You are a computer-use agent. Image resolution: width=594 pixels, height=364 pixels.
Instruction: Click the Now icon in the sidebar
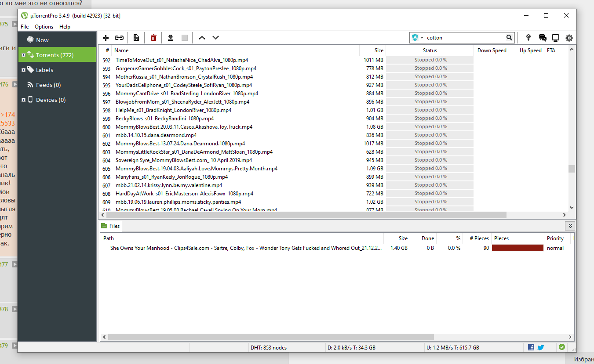[30, 40]
